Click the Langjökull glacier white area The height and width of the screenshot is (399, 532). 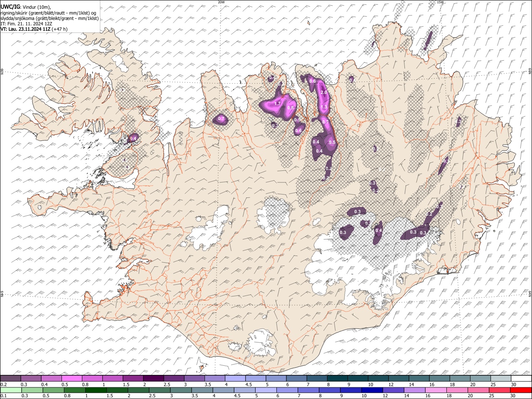[x=210, y=231]
